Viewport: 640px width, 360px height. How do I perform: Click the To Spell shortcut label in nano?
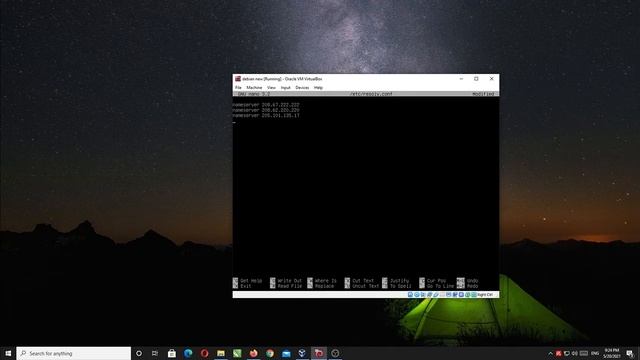click(x=400, y=286)
